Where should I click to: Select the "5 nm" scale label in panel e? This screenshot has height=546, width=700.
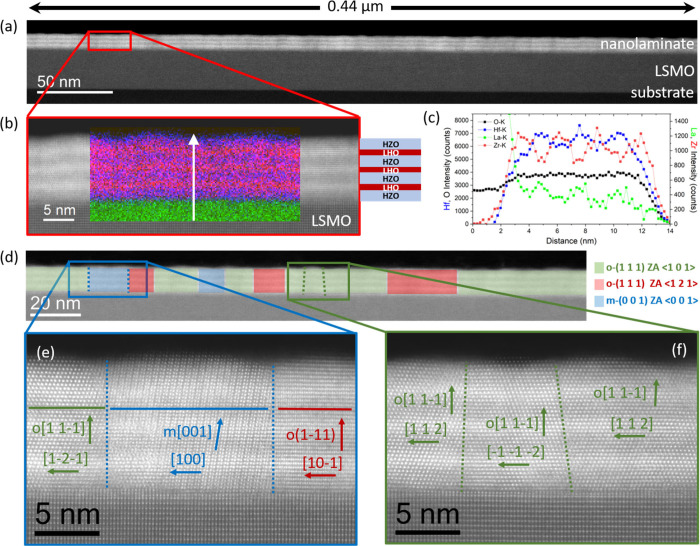click(67, 514)
